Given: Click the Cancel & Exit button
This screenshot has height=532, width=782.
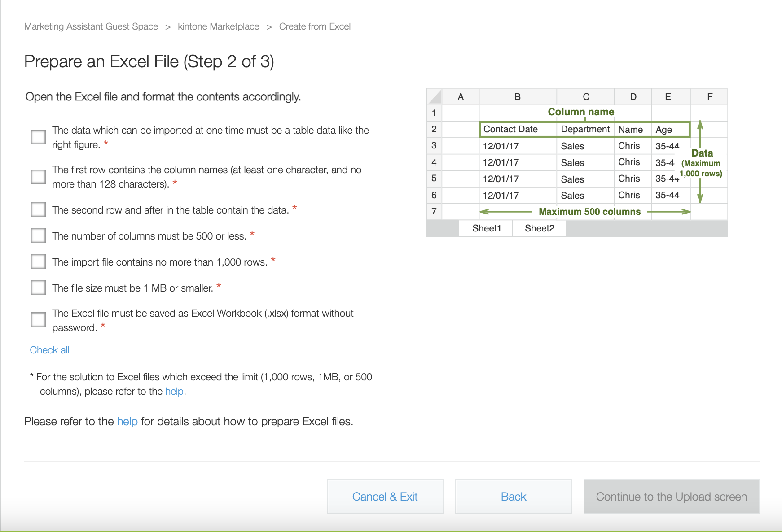Looking at the screenshot, I should pos(385,496).
